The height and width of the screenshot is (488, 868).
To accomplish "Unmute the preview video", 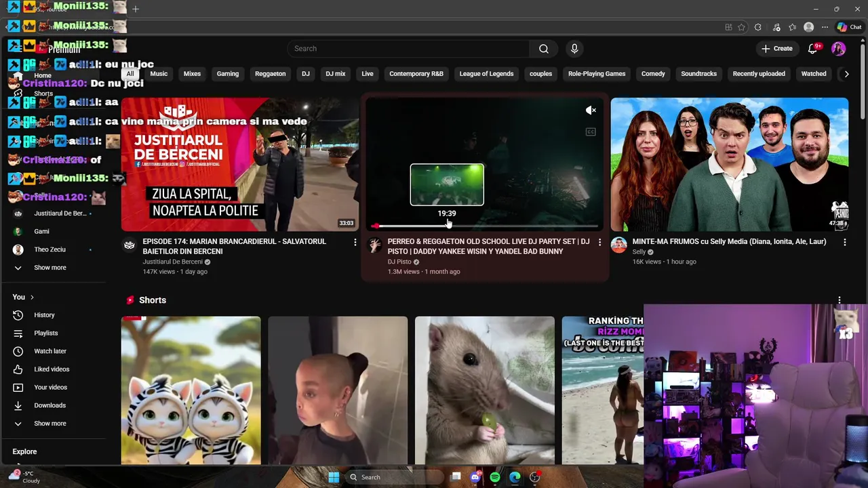I will (591, 110).
